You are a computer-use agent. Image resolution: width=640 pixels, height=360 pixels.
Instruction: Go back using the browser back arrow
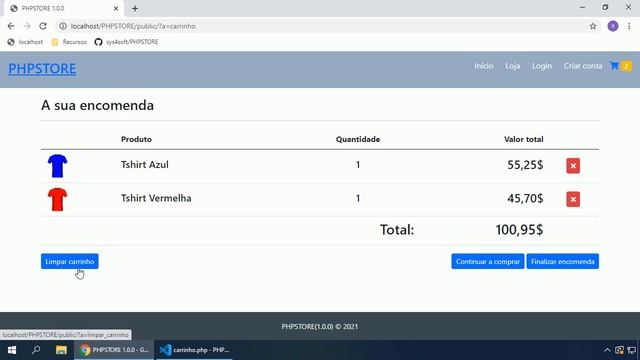coord(11,26)
